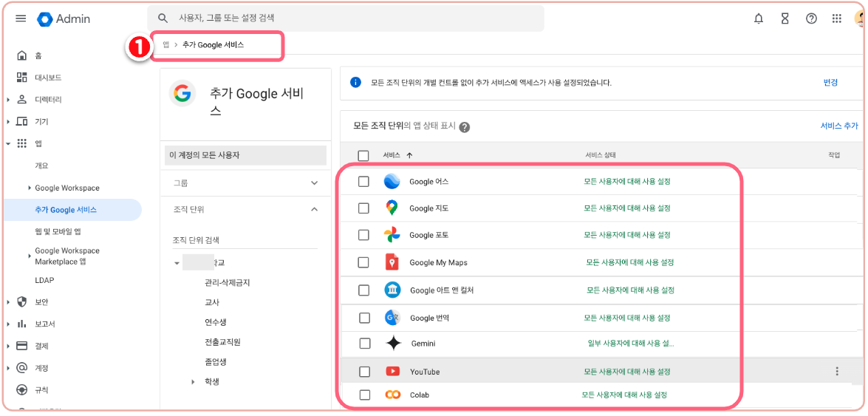The image size is (868, 416).
Task: Click the 보안 shield icon
Action: point(21,302)
